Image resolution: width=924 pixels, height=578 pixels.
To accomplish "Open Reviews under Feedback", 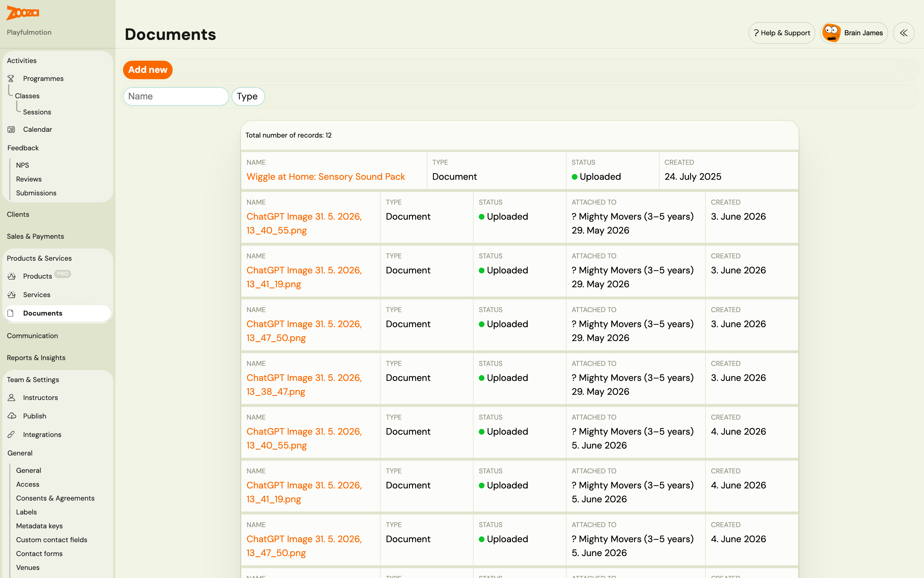I will click(x=29, y=179).
